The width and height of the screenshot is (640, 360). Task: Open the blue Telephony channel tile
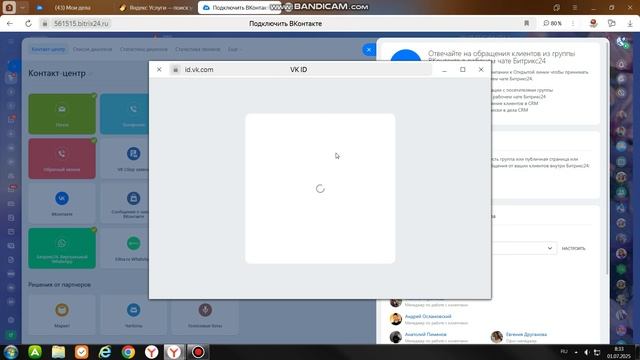tap(124, 114)
